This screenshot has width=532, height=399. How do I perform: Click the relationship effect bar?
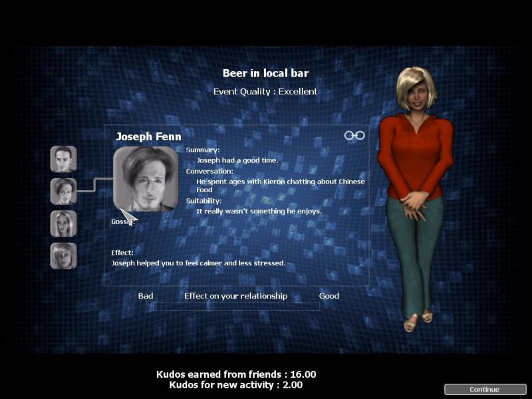[236, 307]
